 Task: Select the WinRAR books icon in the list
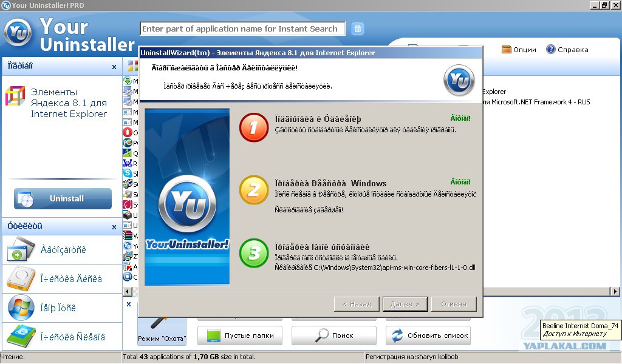(x=128, y=235)
